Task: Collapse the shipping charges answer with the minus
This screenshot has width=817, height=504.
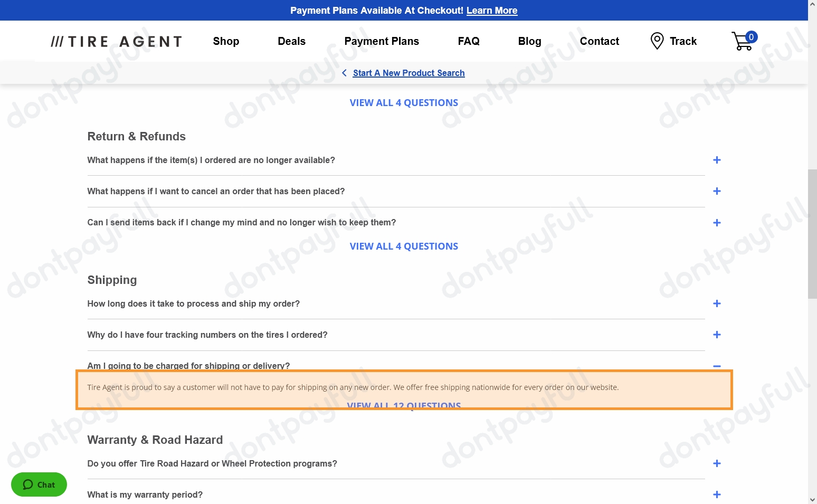Action: [717, 366]
